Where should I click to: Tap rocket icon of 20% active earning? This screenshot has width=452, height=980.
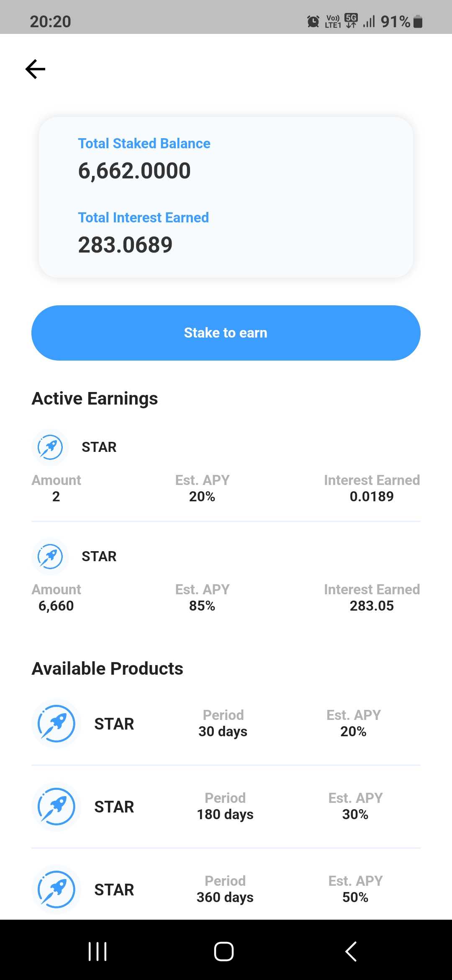[50, 447]
